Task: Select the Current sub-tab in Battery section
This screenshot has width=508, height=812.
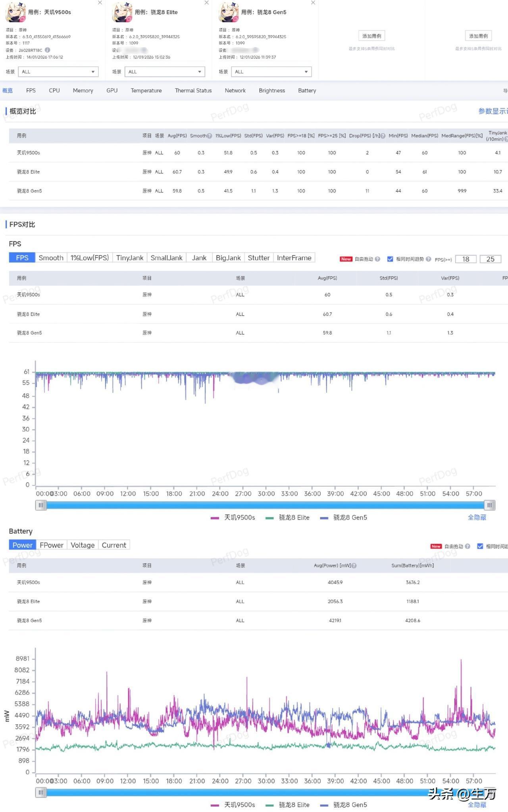Action: click(x=114, y=545)
